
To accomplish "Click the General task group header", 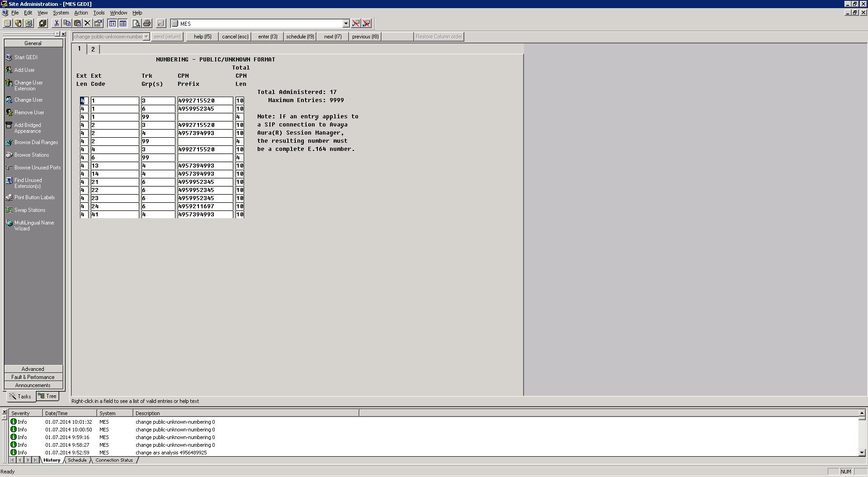I will [33, 43].
